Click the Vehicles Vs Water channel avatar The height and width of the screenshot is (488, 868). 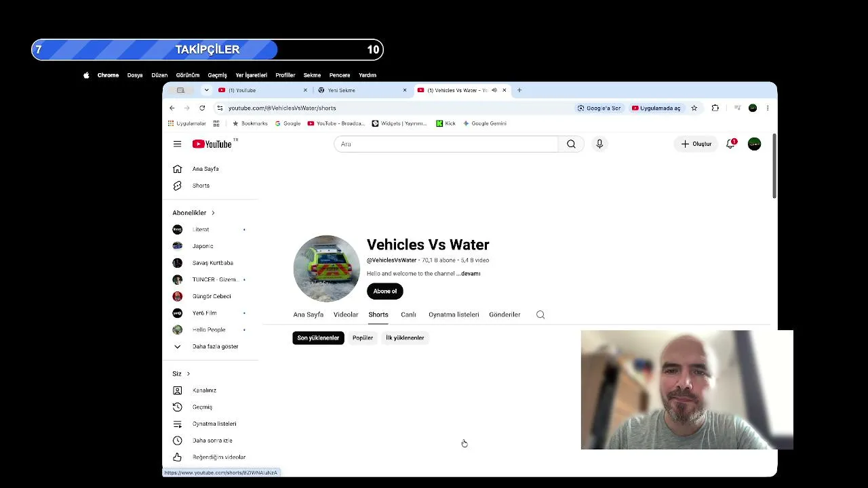click(326, 268)
